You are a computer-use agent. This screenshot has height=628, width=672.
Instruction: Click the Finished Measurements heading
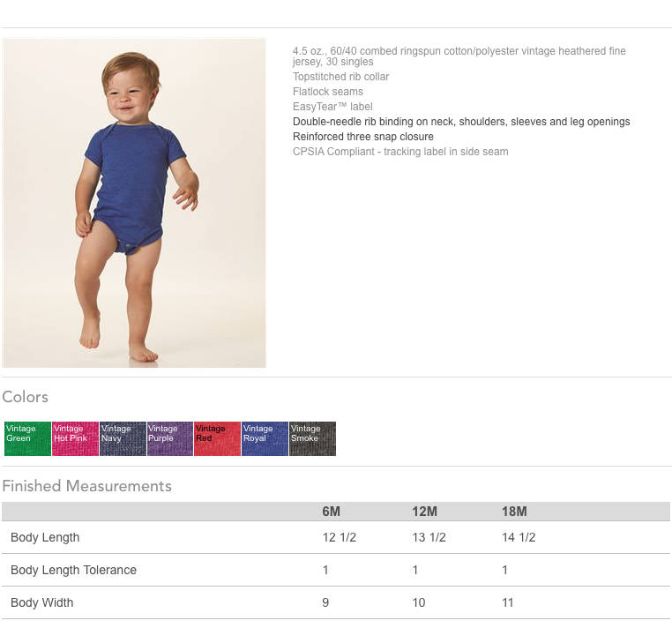pyautogui.click(x=87, y=486)
